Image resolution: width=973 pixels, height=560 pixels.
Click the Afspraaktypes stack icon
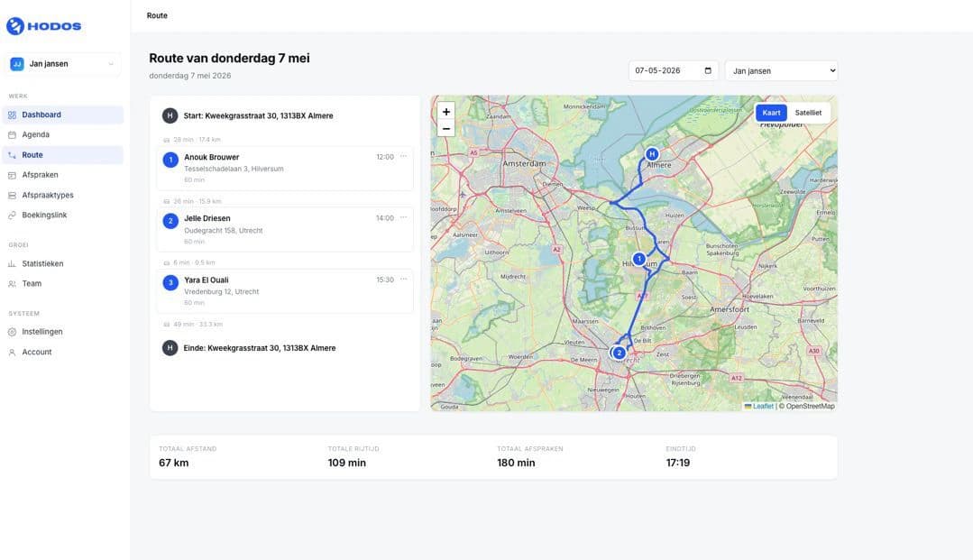click(12, 195)
